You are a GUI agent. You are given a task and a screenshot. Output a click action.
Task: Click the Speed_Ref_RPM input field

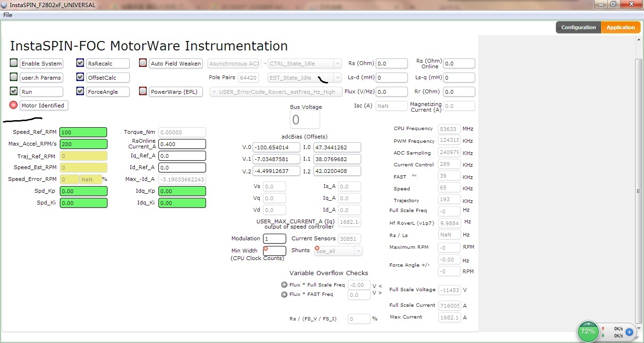pyautogui.click(x=83, y=132)
